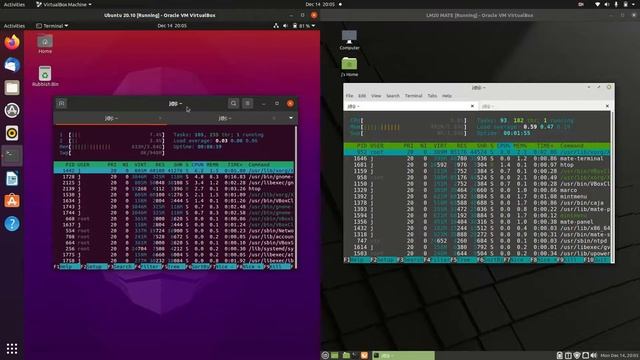Click the terminal task button in Mint panel

(403, 356)
